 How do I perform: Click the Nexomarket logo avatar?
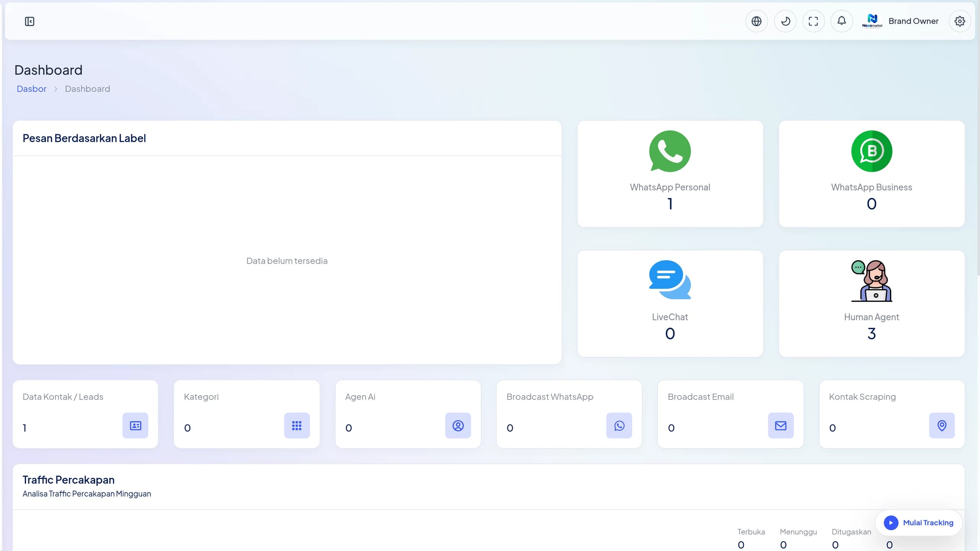click(x=872, y=21)
